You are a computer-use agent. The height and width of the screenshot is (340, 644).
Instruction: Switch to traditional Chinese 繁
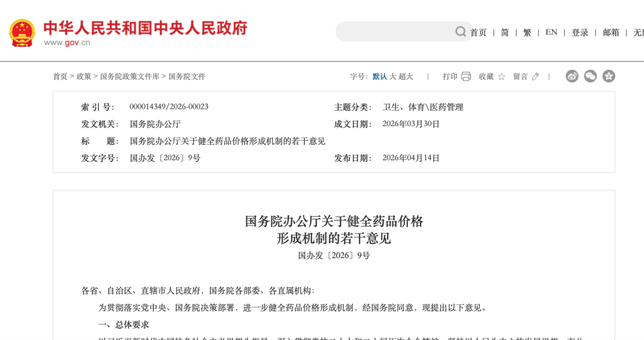pyautogui.click(x=527, y=32)
